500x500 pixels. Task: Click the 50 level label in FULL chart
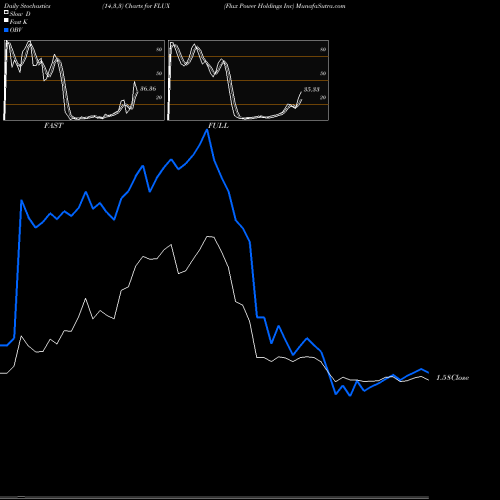tap(323, 73)
